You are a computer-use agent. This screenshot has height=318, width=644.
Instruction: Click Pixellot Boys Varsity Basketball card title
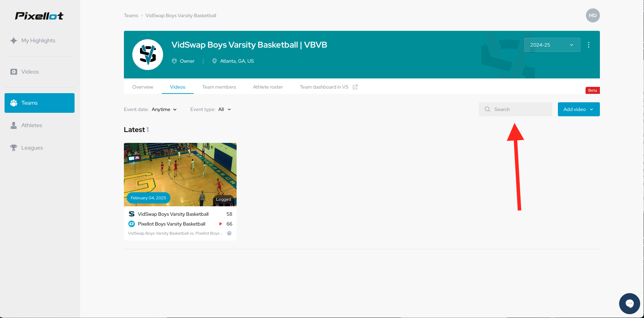pyautogui.click(x=171, y=224)
